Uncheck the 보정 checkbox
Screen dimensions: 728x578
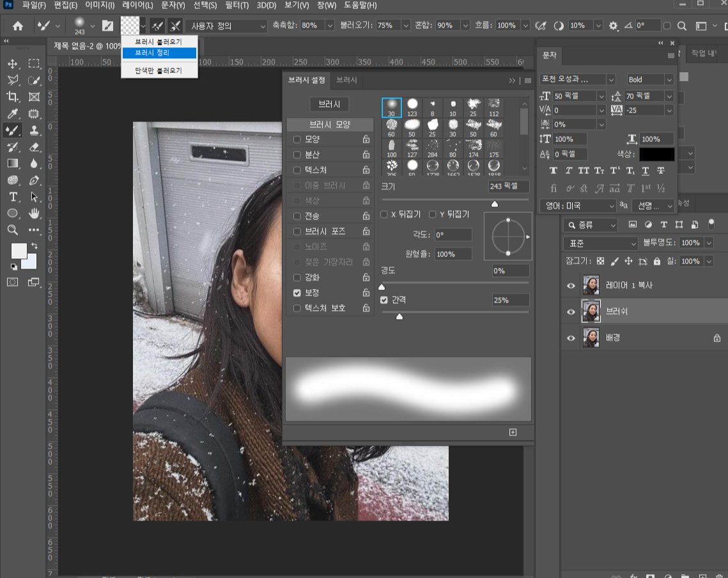pos(297,293)
